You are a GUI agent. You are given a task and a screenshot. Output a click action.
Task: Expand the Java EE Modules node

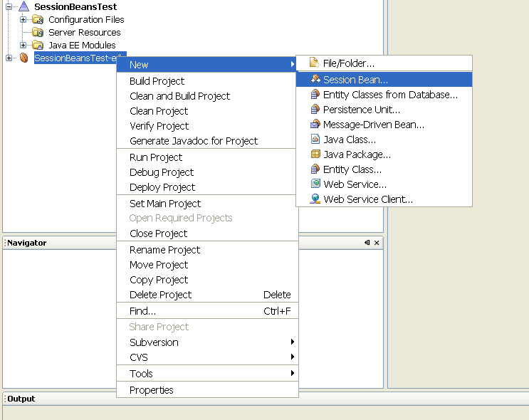coord(23,45)
